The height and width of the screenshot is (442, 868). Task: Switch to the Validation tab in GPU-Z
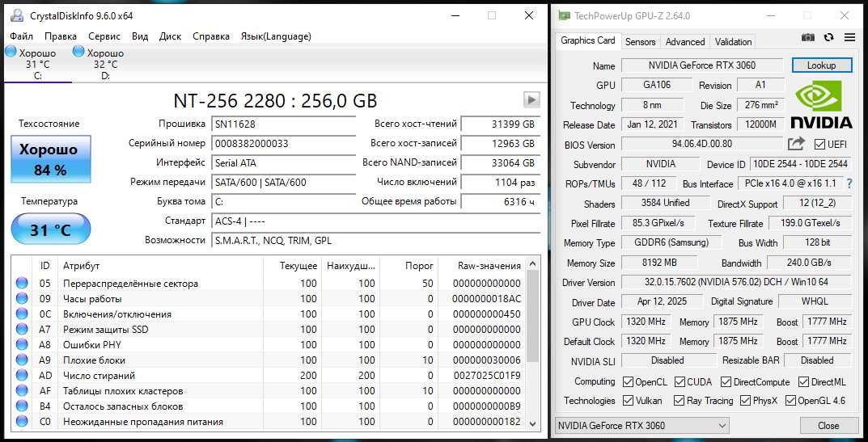click(733, 41)
